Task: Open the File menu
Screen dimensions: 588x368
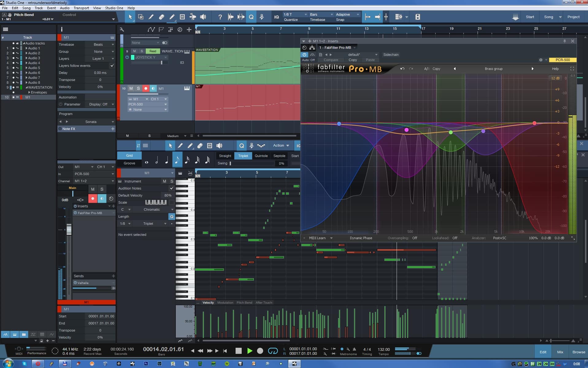Action: (5, 8)
